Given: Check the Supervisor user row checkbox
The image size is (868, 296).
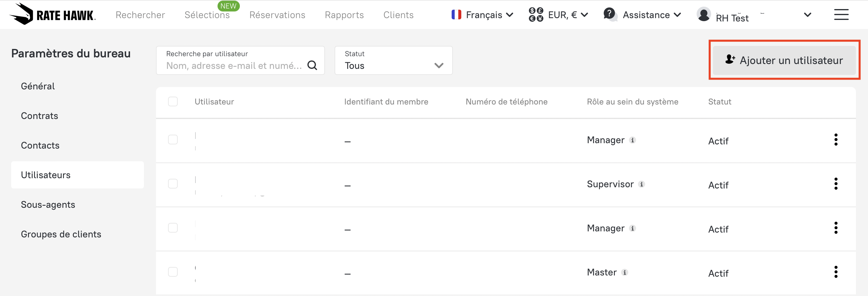Looking at the screenshot, I should (173, 184).
